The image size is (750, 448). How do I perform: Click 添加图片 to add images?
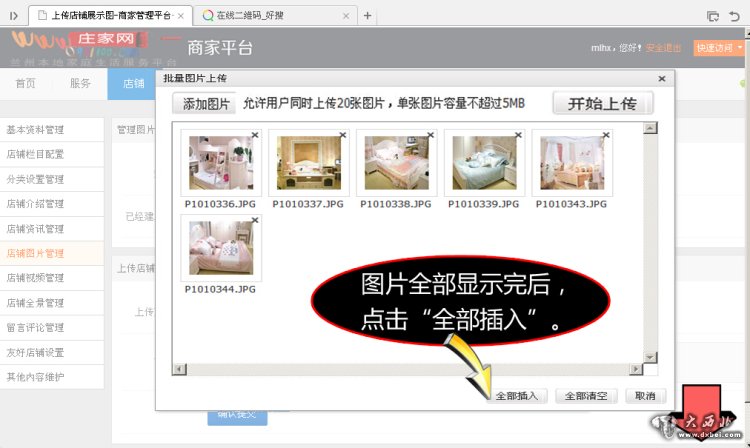pyautogui.click(x=206, y=104)
